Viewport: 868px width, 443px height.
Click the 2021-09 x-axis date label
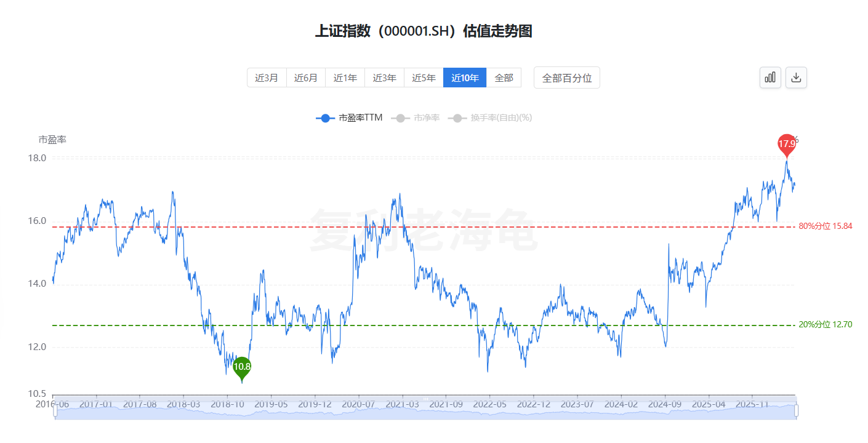[446, 404]
